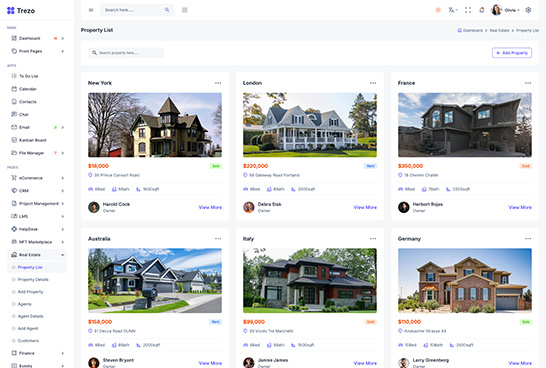Open the Calendar sidebar icon

[x=14, y=89]
